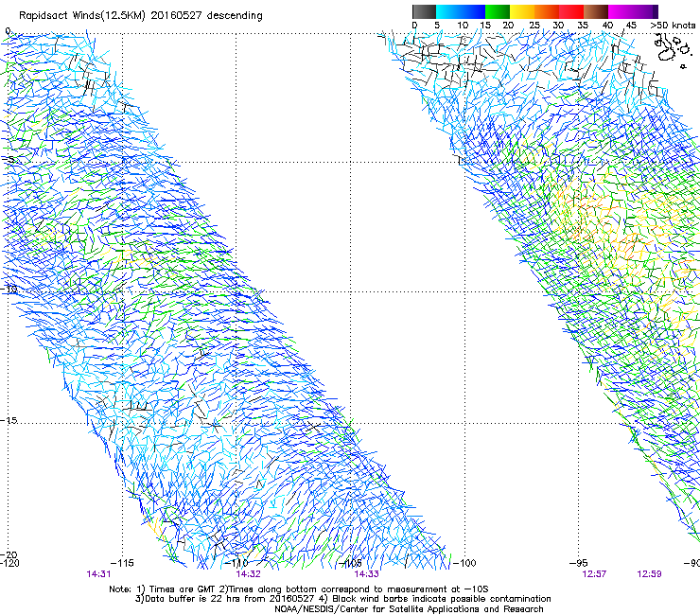
Task: Click the '40' value under the color scale
Action: click(607, 26)
